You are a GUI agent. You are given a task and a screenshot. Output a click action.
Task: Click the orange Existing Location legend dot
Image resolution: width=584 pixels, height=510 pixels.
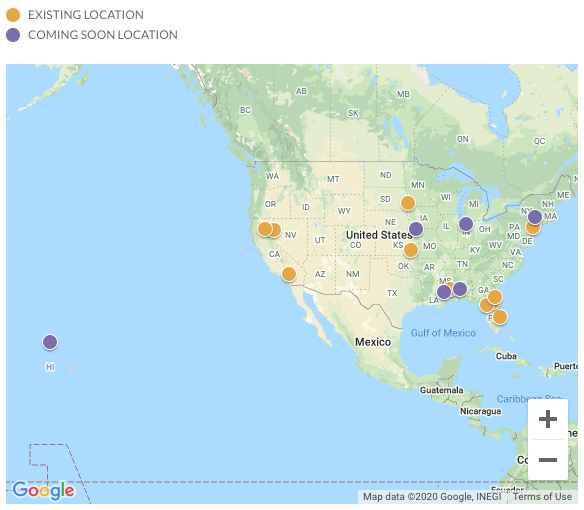pyautogui.click(x=13, y=15)
